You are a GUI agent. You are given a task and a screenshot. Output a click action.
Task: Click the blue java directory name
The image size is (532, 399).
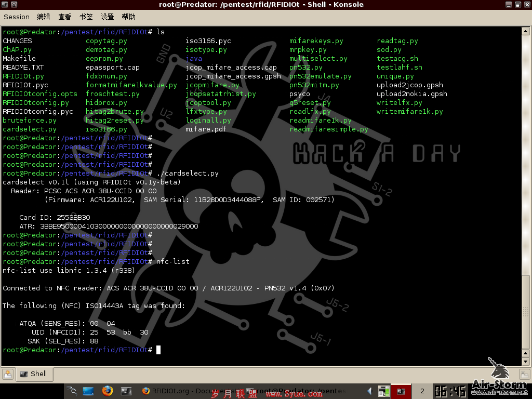coord(194,58)
